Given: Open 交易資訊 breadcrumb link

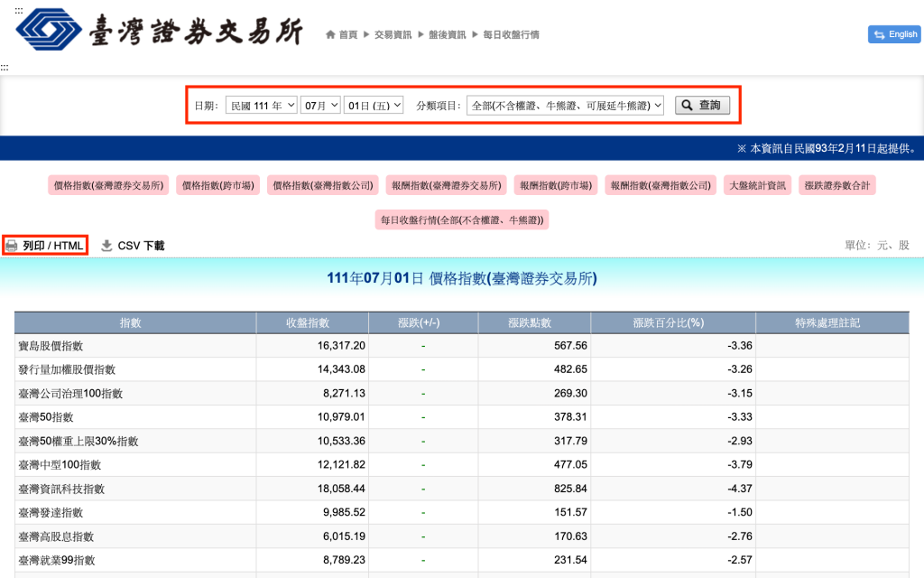Looking at the screenshot, I should pos(393,35).
